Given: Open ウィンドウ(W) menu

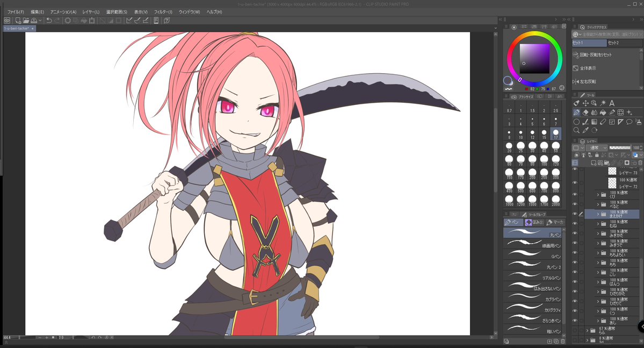Looking at the screenshot, I should (x=189, y=12).
